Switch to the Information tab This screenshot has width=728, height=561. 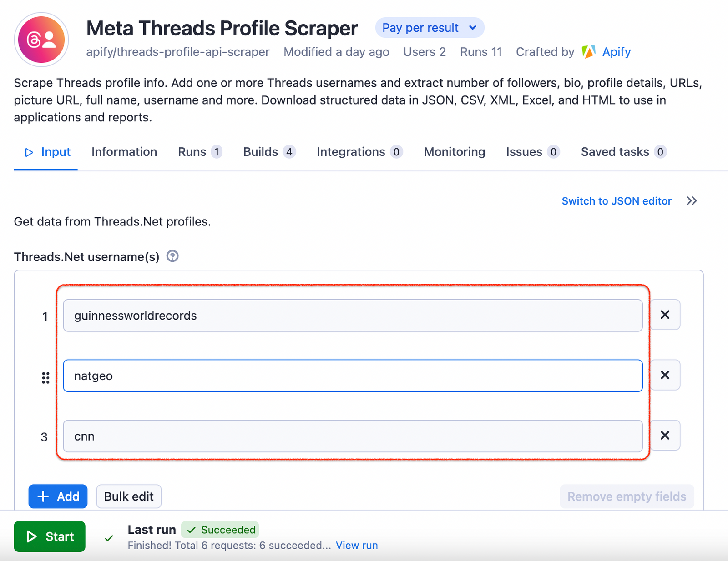pyautogui.click(x=124, y=152)
